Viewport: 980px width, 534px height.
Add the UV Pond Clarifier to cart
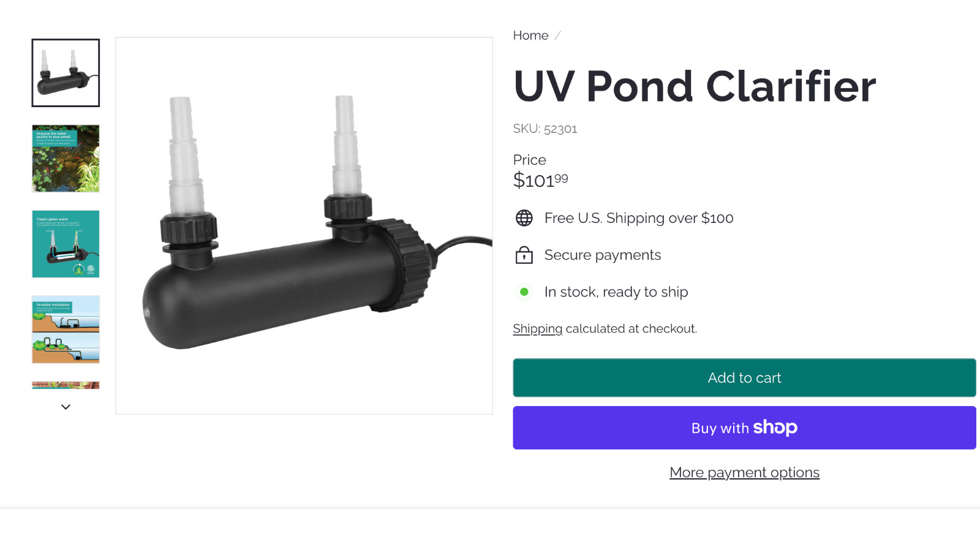pos(744,378)
